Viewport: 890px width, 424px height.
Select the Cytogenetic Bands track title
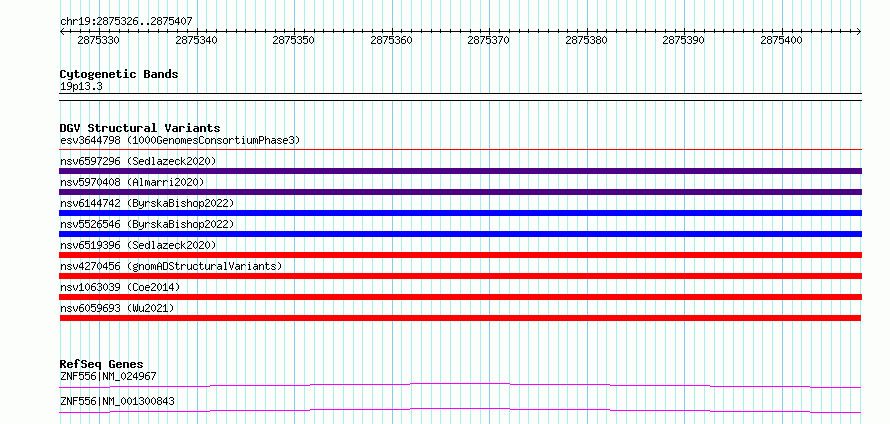point(119,74)
